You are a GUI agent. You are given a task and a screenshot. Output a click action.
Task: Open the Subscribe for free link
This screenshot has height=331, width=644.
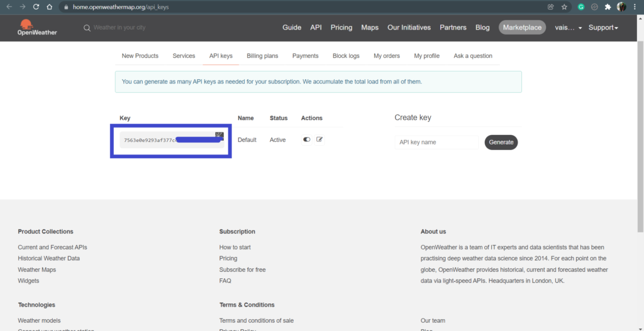coord(242,270)
